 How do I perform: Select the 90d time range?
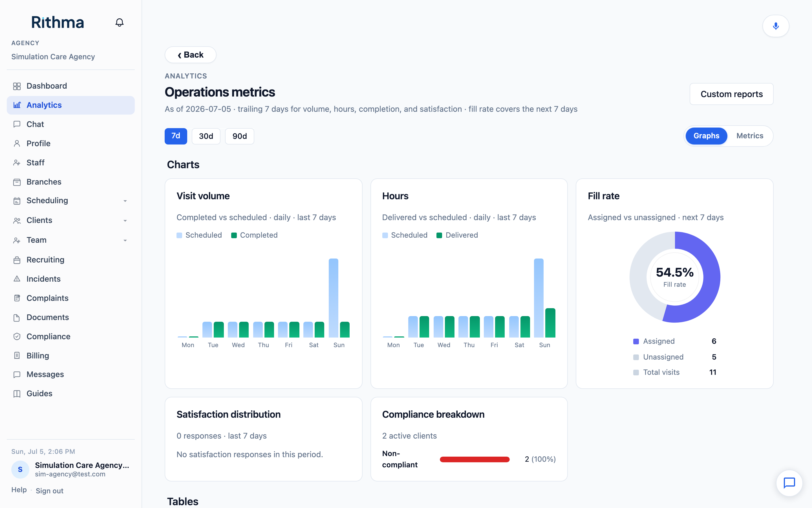pos(240,136)
